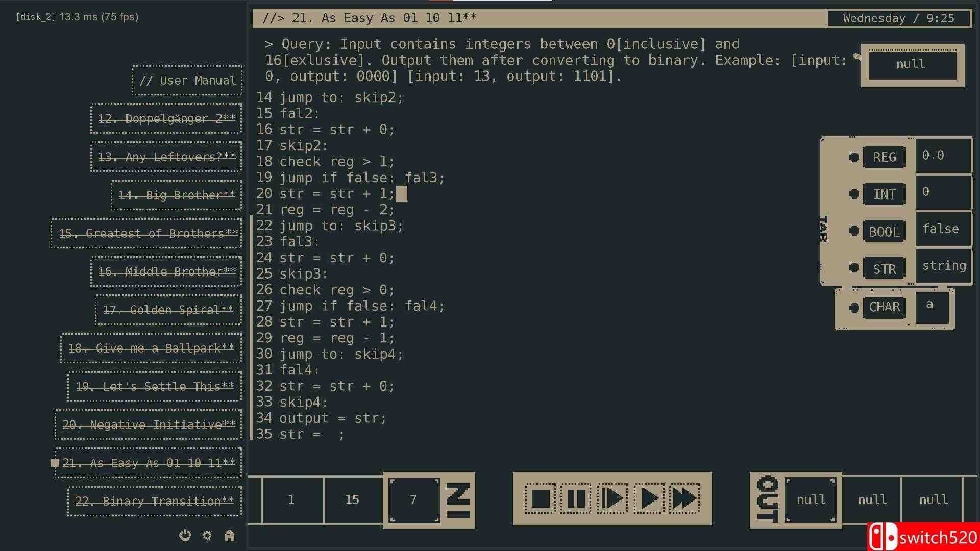The image size is (980, 551).
Task: Click the pause icon in playback controls
Action: coord(576,499)
